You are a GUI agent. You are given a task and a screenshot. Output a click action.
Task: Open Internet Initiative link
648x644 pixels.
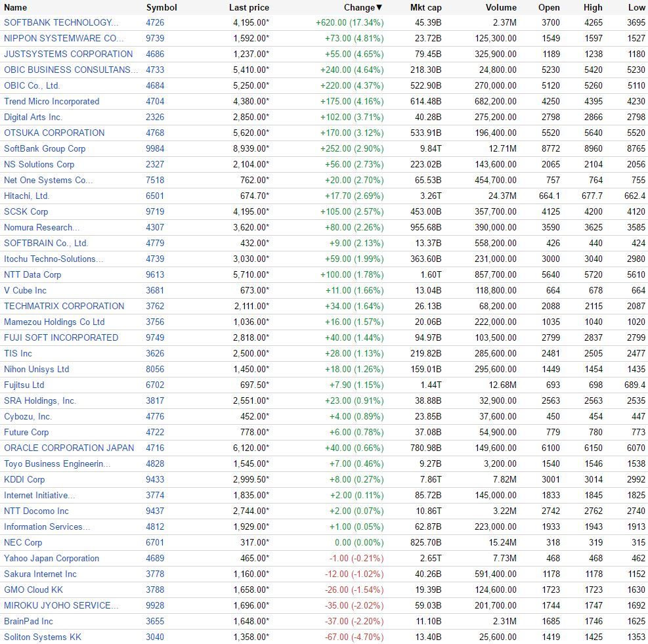pos(39,495)
